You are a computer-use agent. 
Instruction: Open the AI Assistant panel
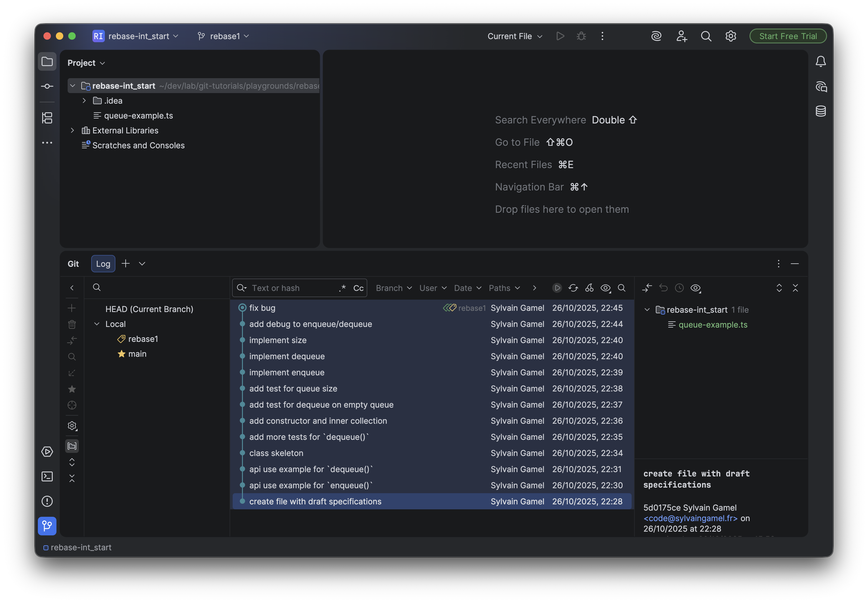click(x=656, y=36)
